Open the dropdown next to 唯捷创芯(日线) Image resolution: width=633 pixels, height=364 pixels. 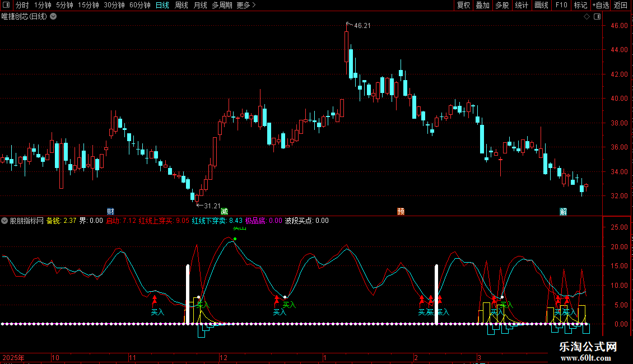[x=53, y=17]
